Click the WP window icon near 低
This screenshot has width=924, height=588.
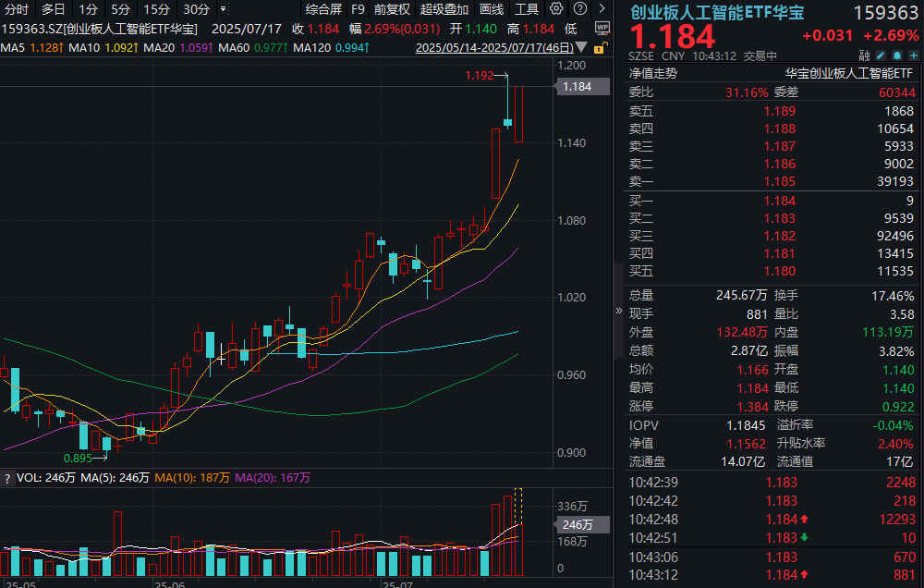[603, 28]
